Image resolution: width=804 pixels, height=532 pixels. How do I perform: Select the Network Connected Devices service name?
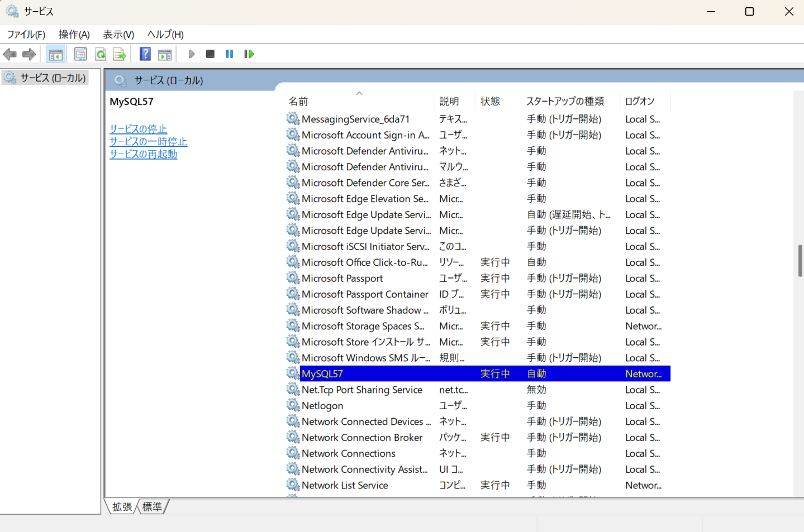point(367,421)
